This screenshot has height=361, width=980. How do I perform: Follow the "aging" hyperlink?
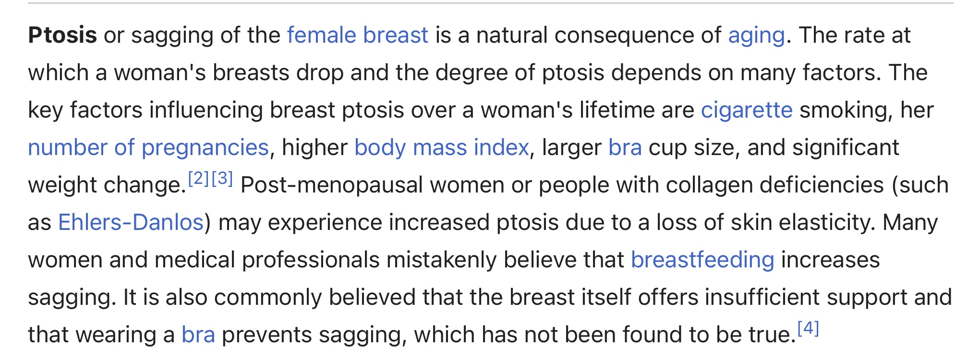[756, 36]
